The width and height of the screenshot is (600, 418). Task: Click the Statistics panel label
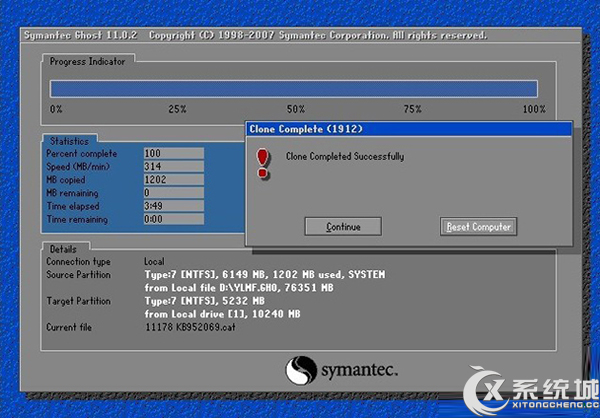69,141
